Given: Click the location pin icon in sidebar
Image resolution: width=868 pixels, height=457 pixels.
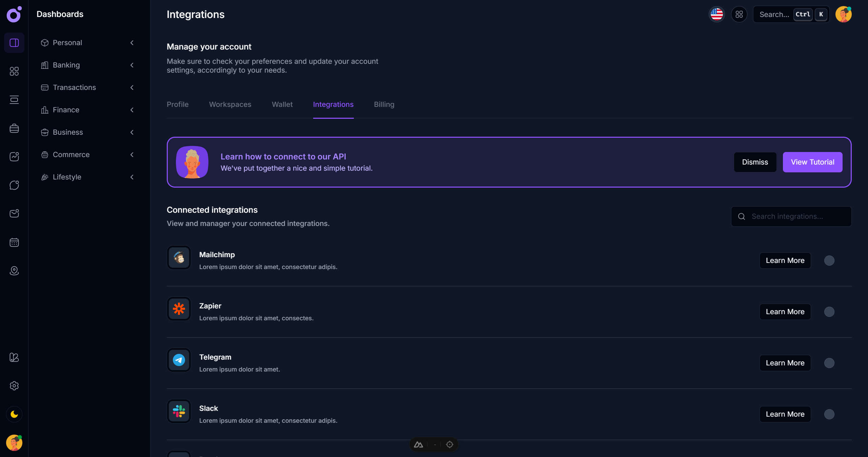Looking at the screenshot, I should click(x=14, y=271).
